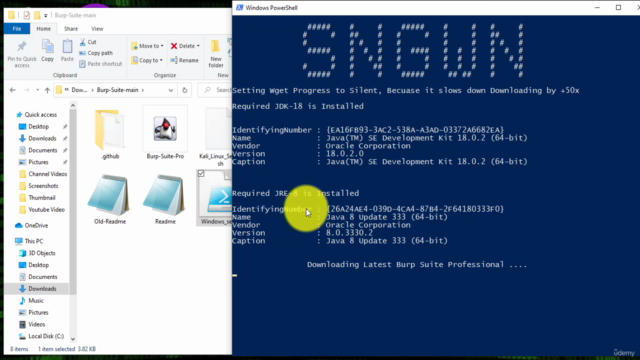Open Quick Access Toolbar customize dropdown
Screen dimensions: 640x360
(x=46, y=16)
